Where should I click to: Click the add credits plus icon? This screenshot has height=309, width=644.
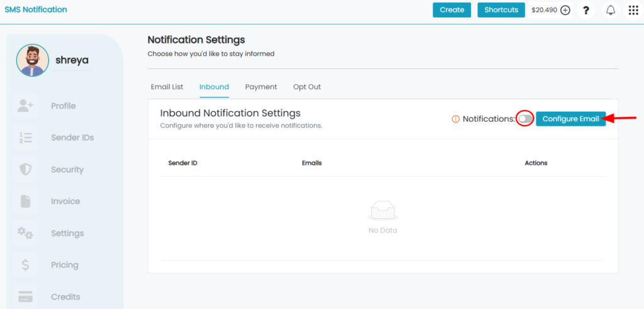565,10
